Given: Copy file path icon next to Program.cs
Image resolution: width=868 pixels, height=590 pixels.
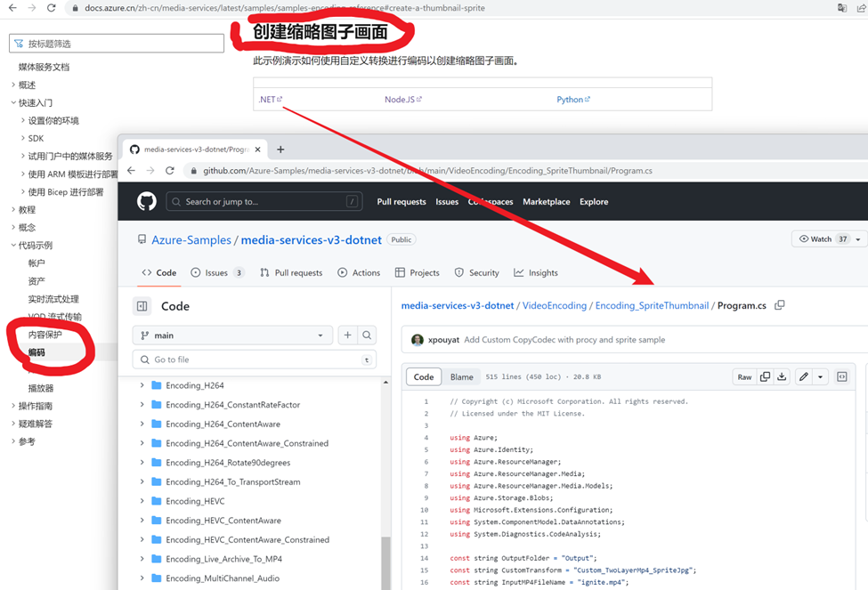Looking at the screenshot, I should coord(780,305).
